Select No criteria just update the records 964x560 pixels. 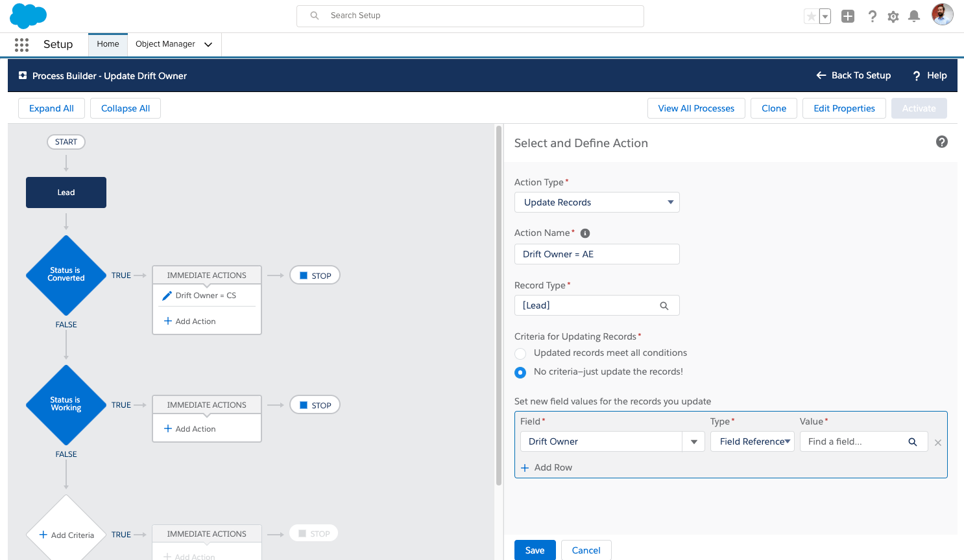pos(520,372)
